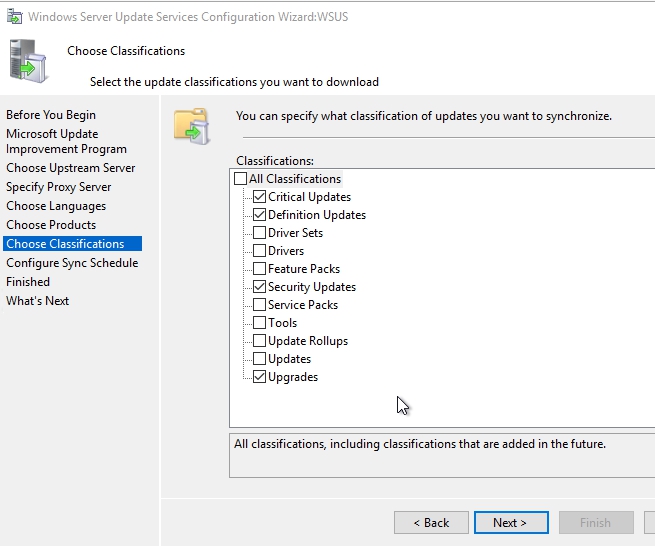Viewport: 655px width, 546px height.
Task: Check the All Classifications checkbox
Action: pyautogui.click(x=240, y=179)
